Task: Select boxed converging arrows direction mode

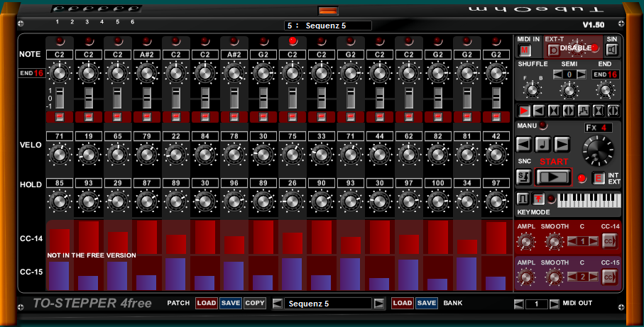Action: 598,111
